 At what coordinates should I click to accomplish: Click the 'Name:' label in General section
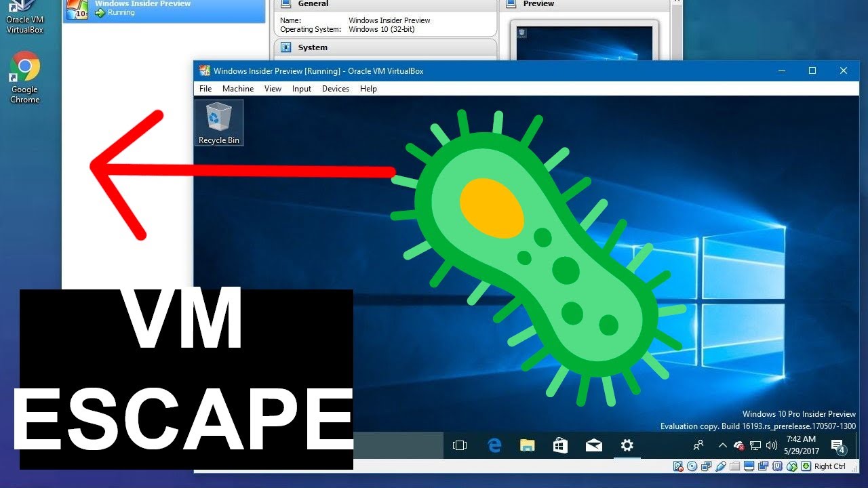coord(290,20)
